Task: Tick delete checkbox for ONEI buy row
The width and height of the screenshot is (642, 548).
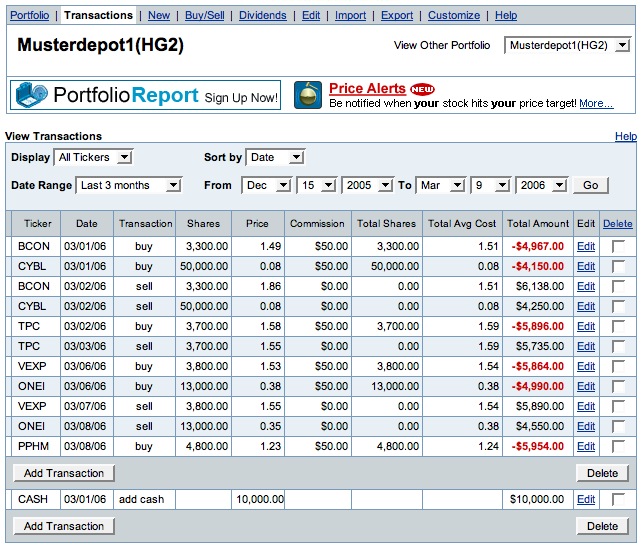Action: tap(618, 386)
